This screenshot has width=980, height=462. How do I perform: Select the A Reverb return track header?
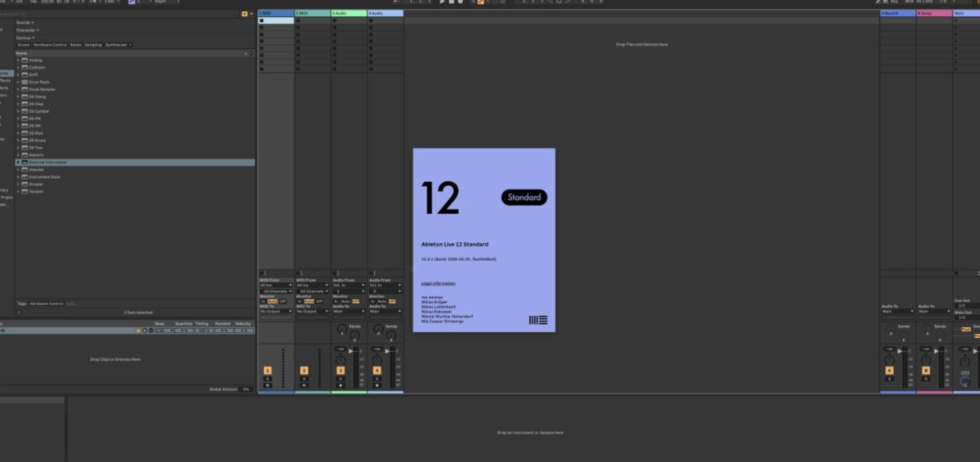click(x=898, y=14)
